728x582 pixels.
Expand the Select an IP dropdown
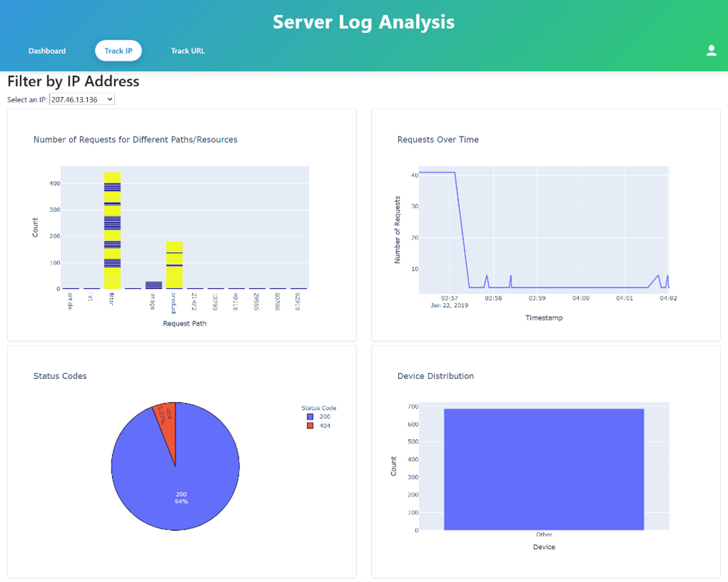[82, 99]
